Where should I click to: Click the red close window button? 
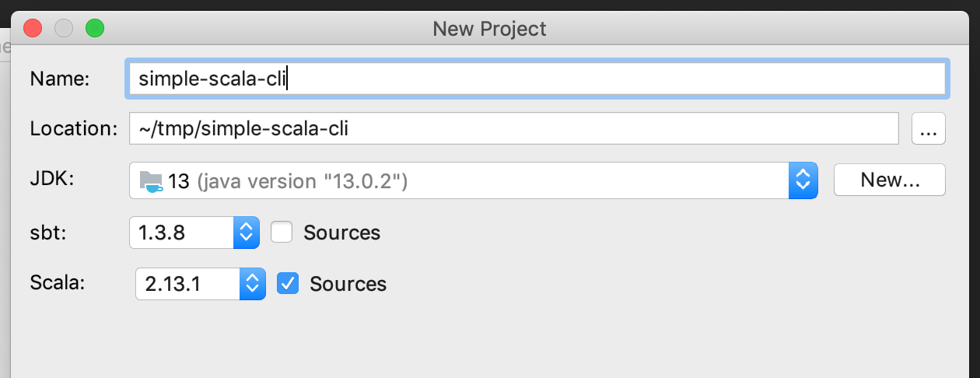[33, 29]
